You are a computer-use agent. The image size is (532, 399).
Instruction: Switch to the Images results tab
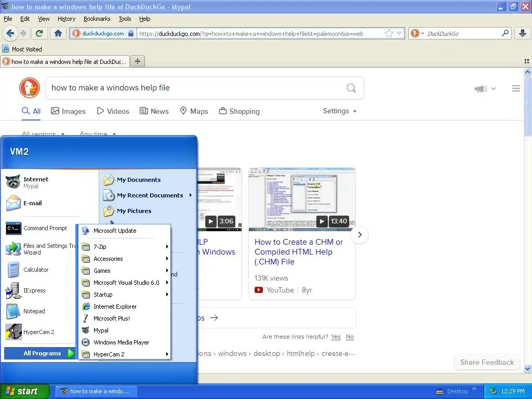68,111
